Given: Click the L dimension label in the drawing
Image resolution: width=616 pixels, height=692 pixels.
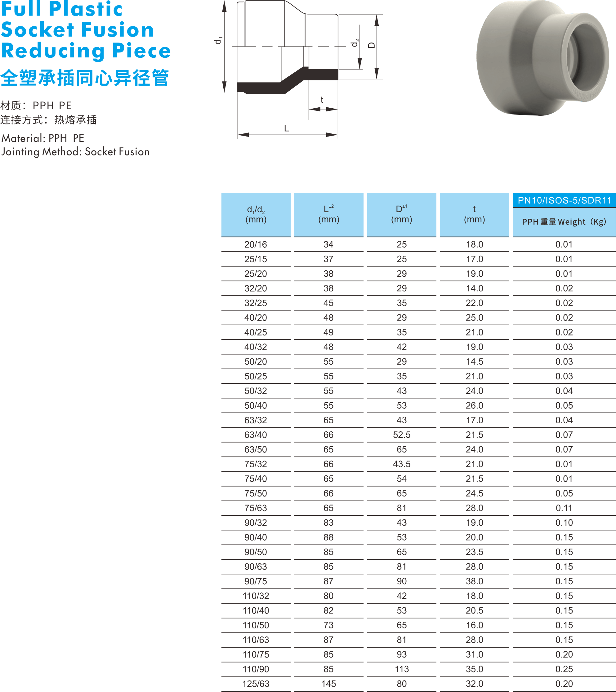Looking at the screenshot, I should click(286, 129).
